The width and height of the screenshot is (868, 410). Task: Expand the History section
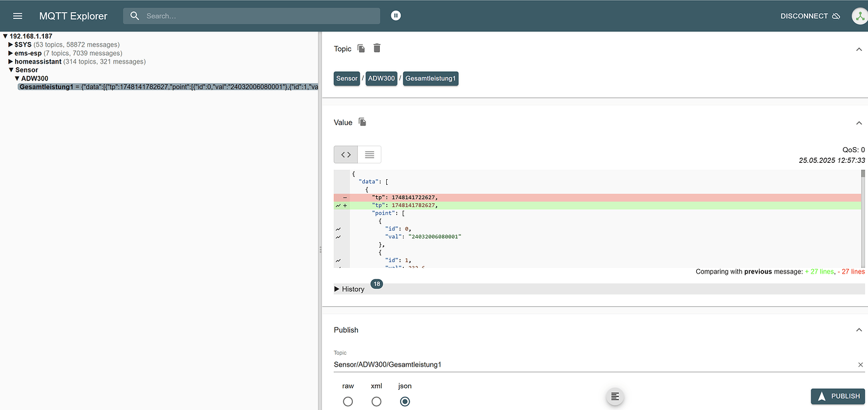(349, 289)
